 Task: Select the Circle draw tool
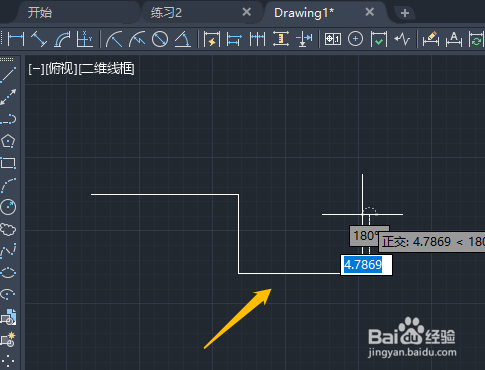[9, 207]
